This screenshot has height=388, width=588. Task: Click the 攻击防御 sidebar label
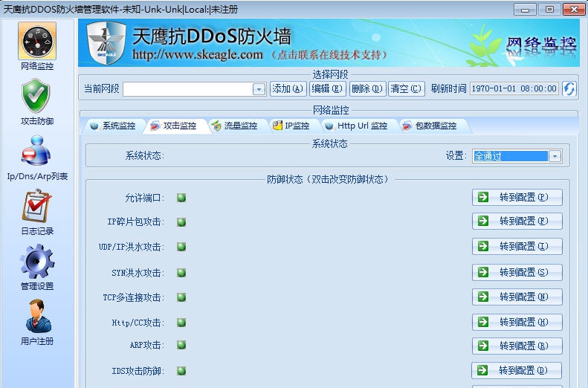pyautogui.click(x=37, y=121)
